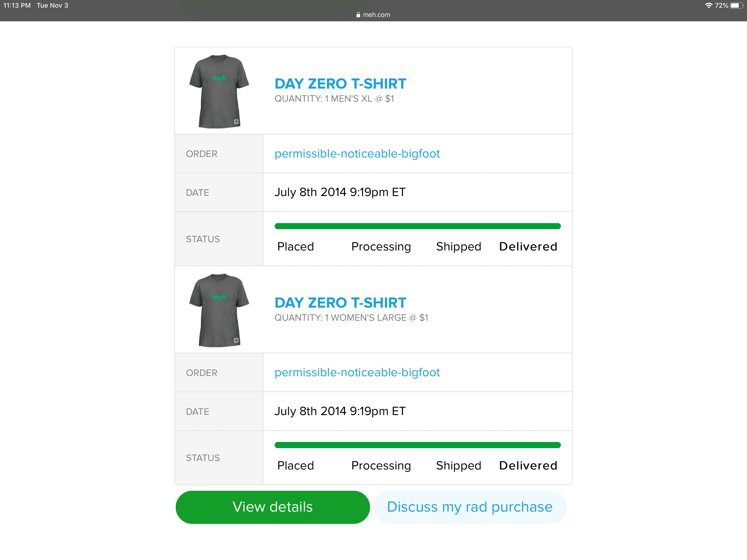Select Delivered status on the first order
This screenshot has height=560, width=747.
(x=528, y=247)
